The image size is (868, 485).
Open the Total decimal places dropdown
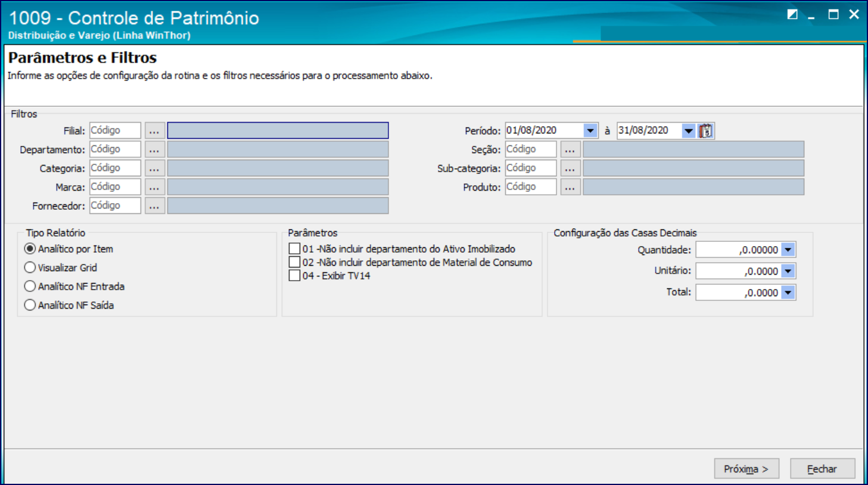click(x=788, y=293)
